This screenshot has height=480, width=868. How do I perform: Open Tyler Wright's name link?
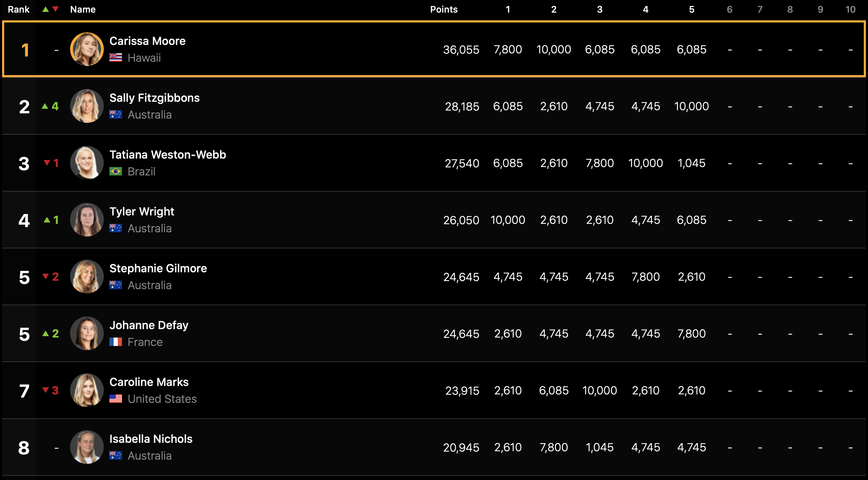142,212
